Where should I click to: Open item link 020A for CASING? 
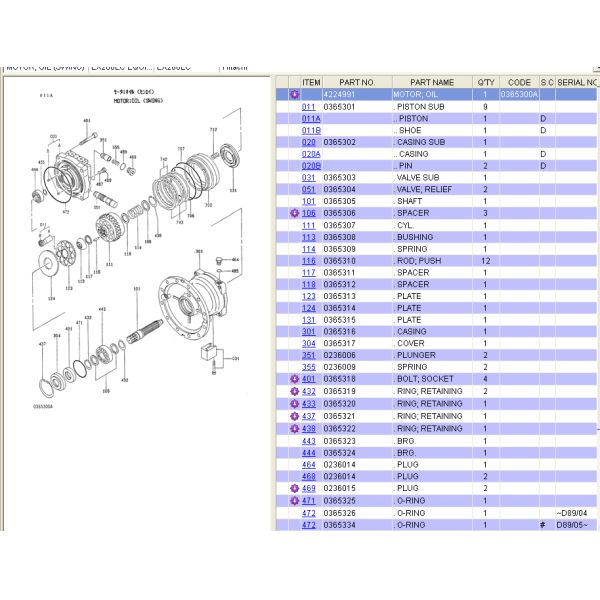pyautogui.click(x=311, y=154)
